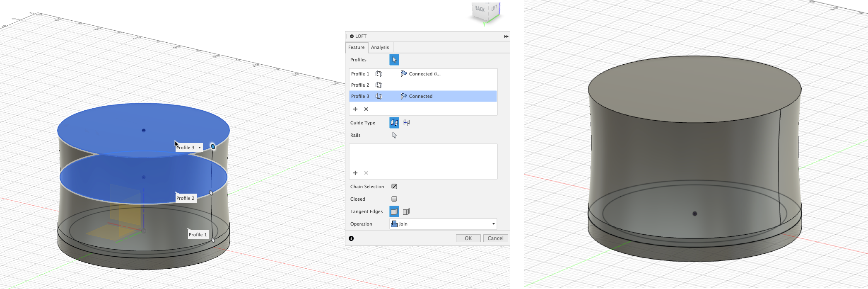The height and width of the screenshot is (289, 868).
Task: Uncheck the Chain Selection checkbox
Action: click(394, 187)
